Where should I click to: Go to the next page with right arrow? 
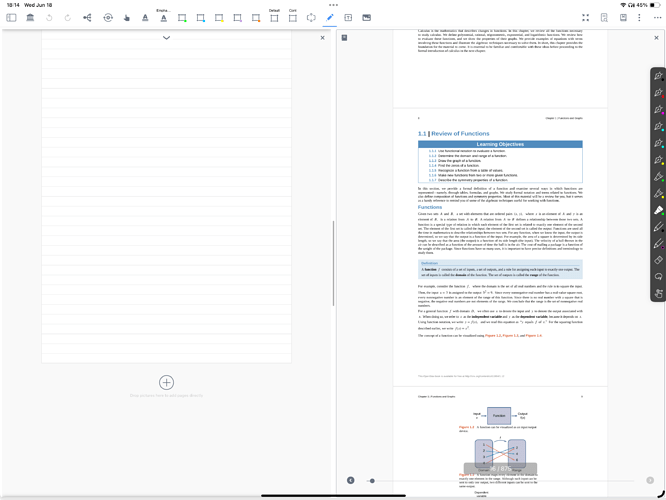650,480
